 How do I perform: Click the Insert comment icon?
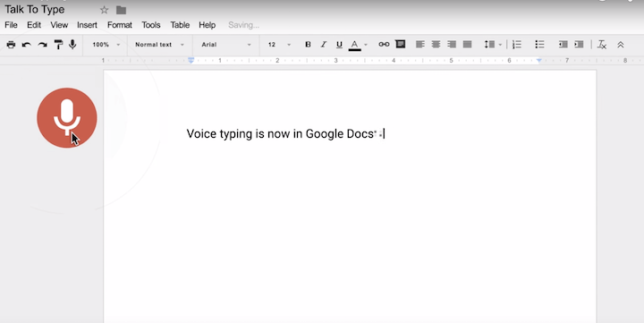[x=401, y=44]
